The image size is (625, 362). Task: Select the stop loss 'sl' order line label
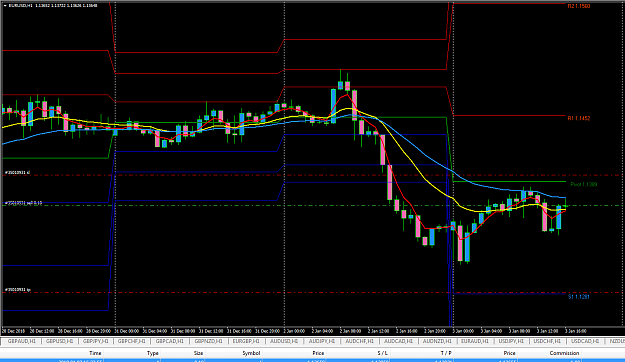tap(17, 173)
